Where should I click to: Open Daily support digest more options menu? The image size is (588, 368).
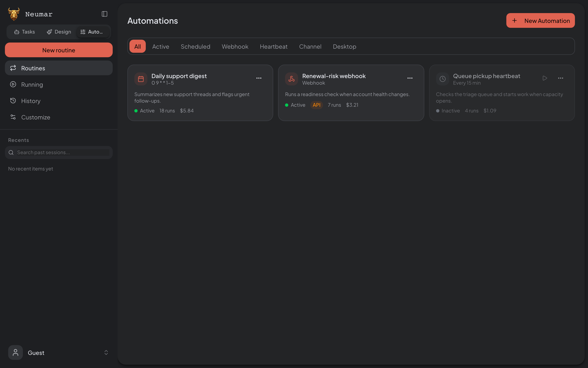tap(259, 78)
